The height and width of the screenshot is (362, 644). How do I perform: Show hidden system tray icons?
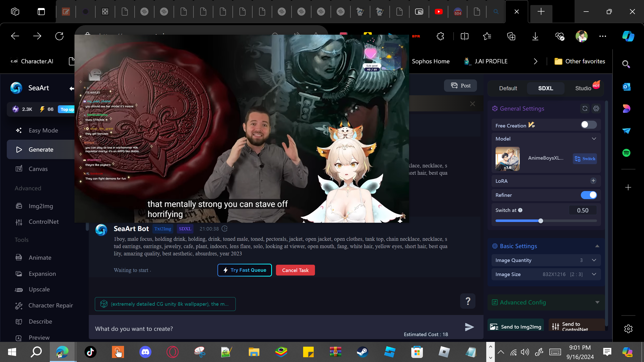coord(501,352)
